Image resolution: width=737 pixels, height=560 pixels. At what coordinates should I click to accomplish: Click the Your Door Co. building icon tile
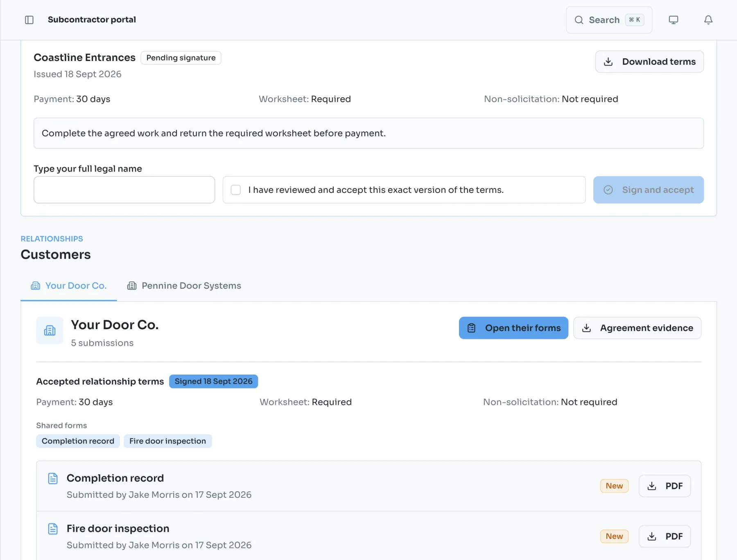tap(50, 330)
